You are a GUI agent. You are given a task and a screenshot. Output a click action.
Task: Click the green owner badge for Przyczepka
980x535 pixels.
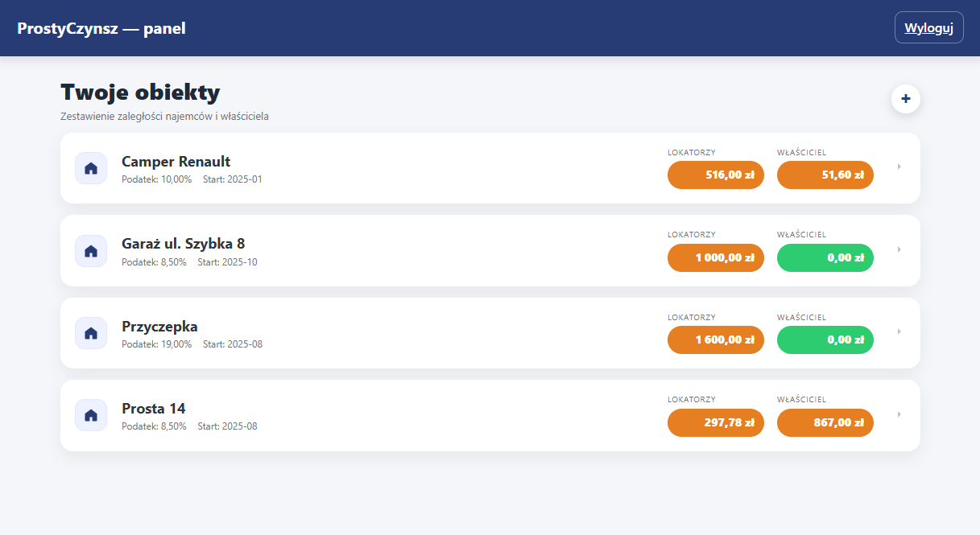(825, 340)
